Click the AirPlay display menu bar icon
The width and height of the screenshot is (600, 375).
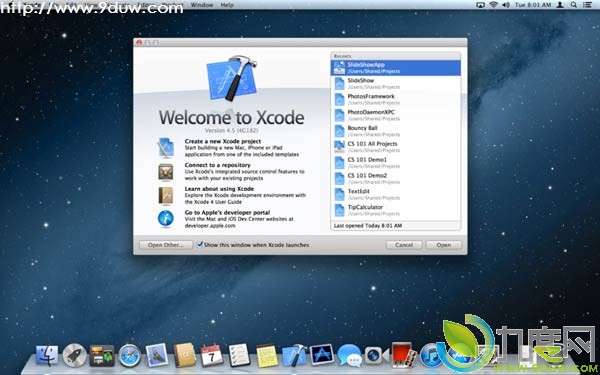point(480,5)
